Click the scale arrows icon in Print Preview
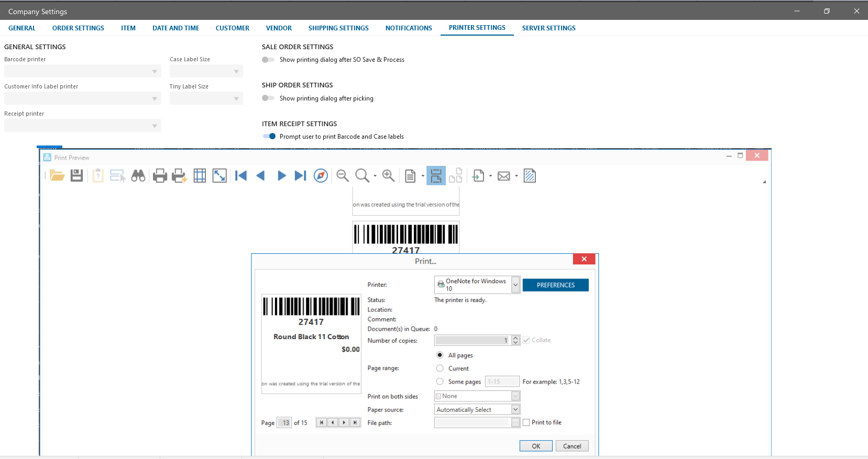This screenshot has width=868, height=459. pyautogui.click(x=219, y=176)
